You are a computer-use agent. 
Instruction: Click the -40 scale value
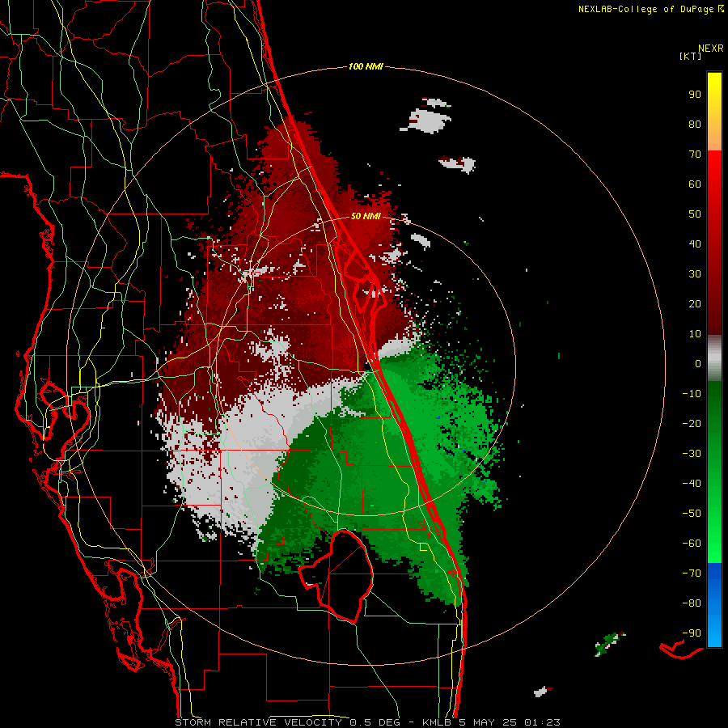(692, 484)
